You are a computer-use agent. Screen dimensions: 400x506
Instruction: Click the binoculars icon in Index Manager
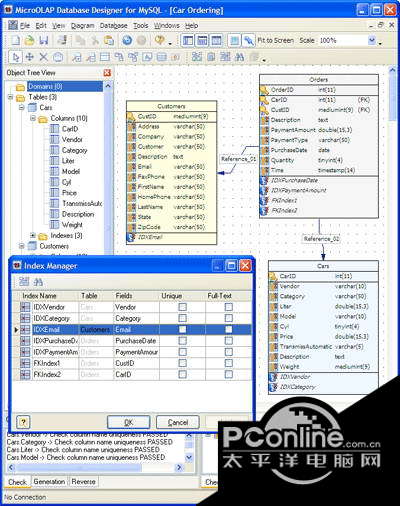[x=38, y=282]
